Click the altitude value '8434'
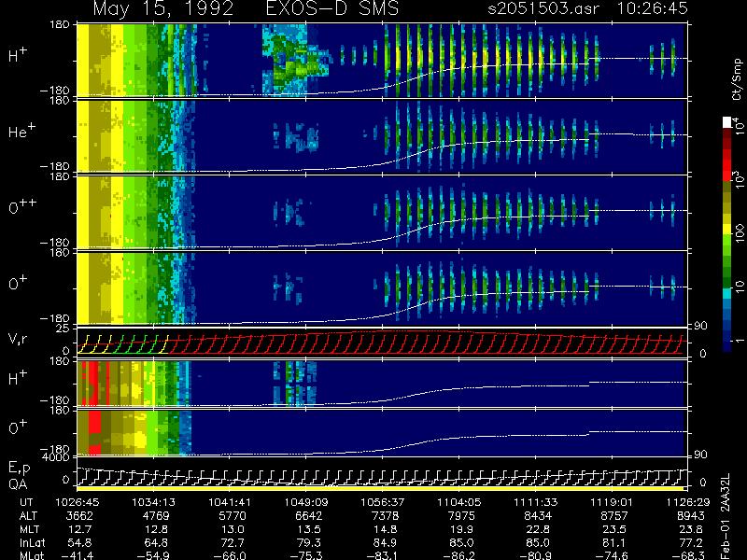Screen dimensions: 747x560 tap(538, 516)
